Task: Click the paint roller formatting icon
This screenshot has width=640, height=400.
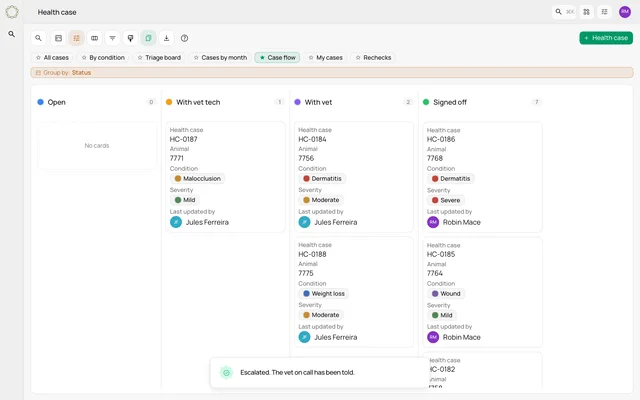Action: (130, 38)
